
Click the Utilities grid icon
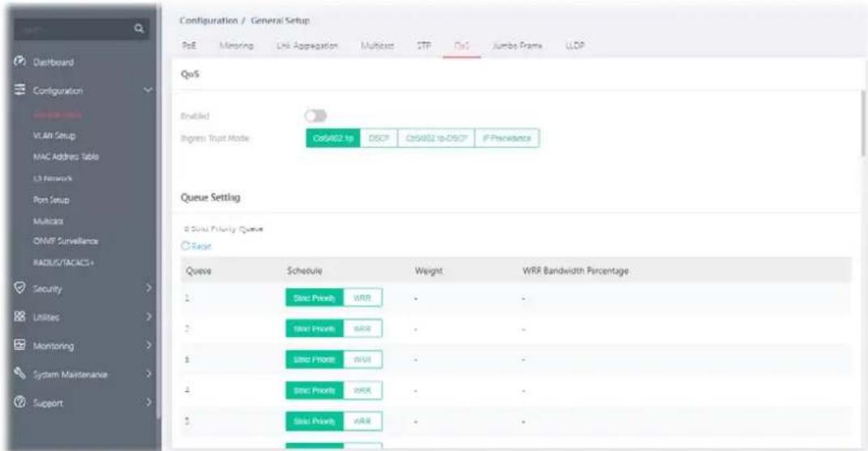click(20, 317)
